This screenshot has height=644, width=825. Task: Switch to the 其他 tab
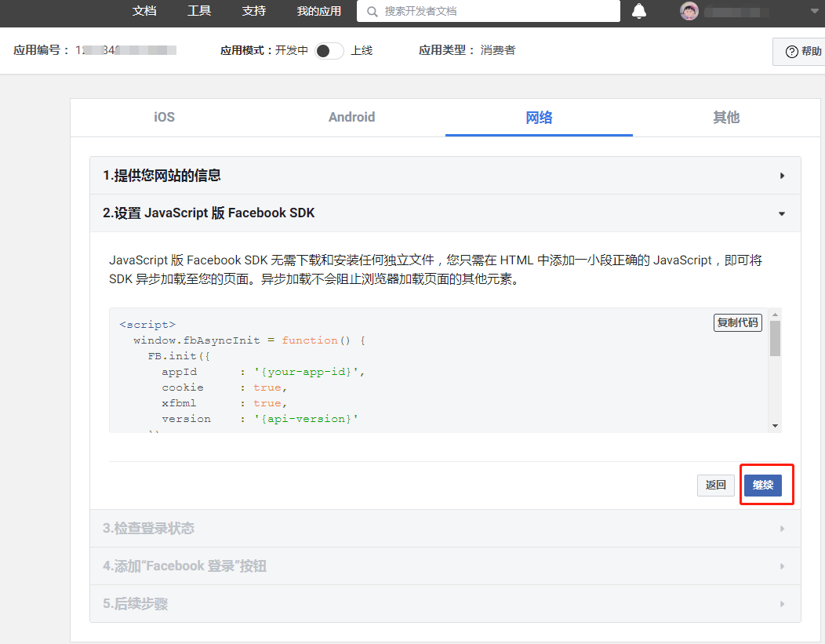(x=726, y=118)
